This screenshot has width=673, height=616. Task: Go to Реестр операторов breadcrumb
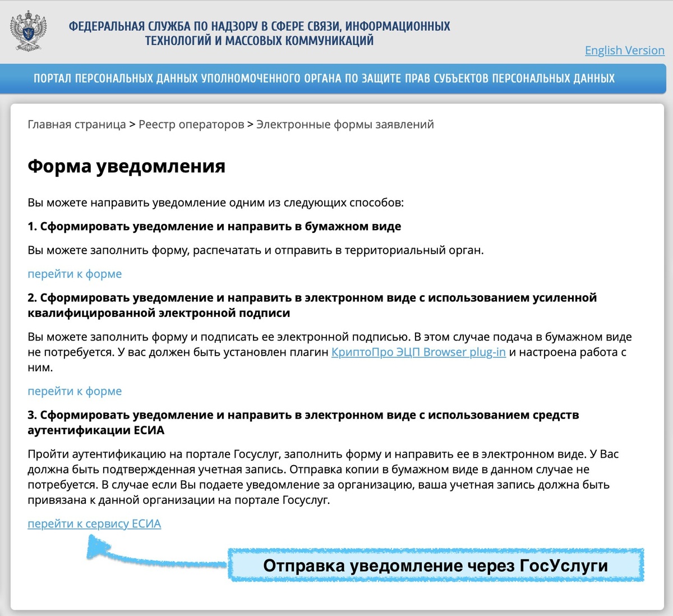191,125
